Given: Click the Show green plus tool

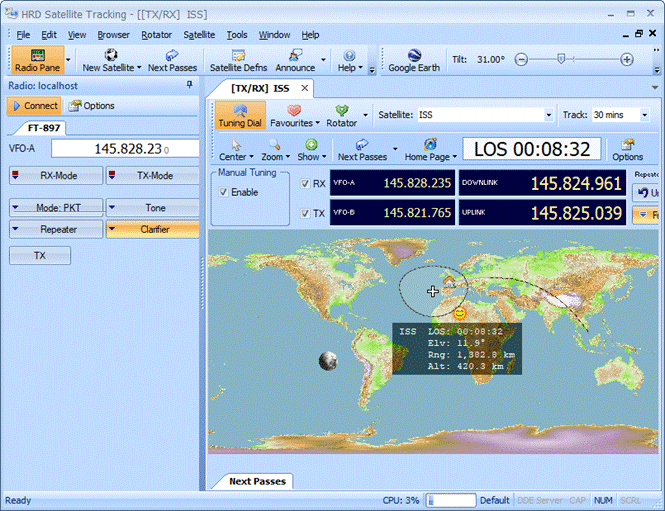Looking at the screenshot, I should click(311, 150).
